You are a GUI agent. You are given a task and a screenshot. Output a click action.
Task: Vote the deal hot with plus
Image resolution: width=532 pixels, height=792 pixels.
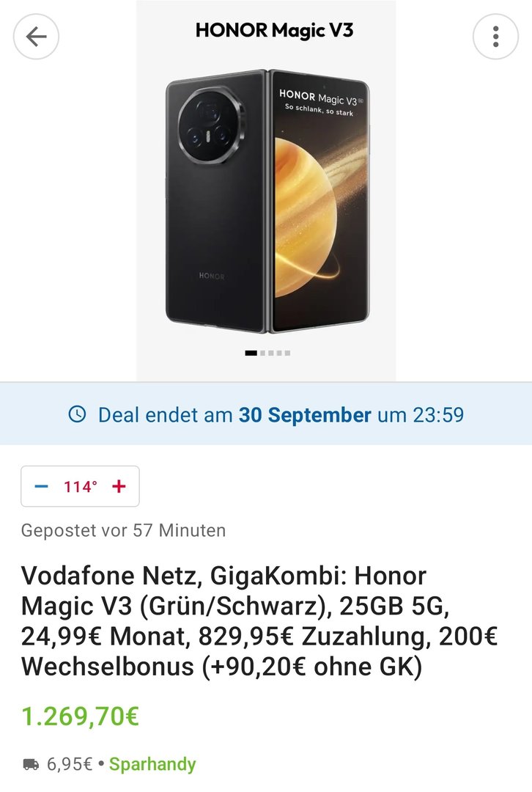(x=119, y=486)
